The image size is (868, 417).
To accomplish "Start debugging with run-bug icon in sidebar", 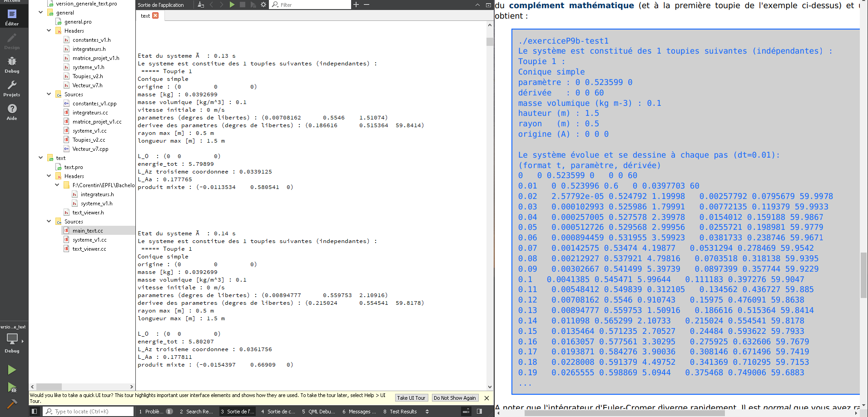I will click(x=12, y=387).
